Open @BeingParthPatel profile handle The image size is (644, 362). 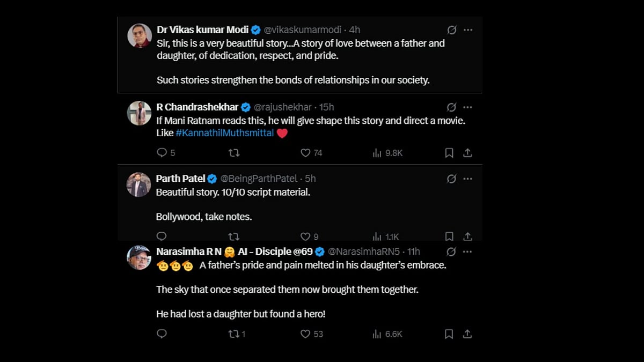pyautogui.click(x=260, y=179)
